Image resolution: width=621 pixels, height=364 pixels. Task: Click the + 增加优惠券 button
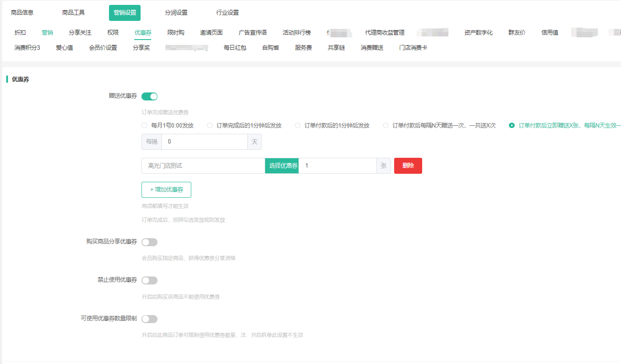tap(166, 189)
